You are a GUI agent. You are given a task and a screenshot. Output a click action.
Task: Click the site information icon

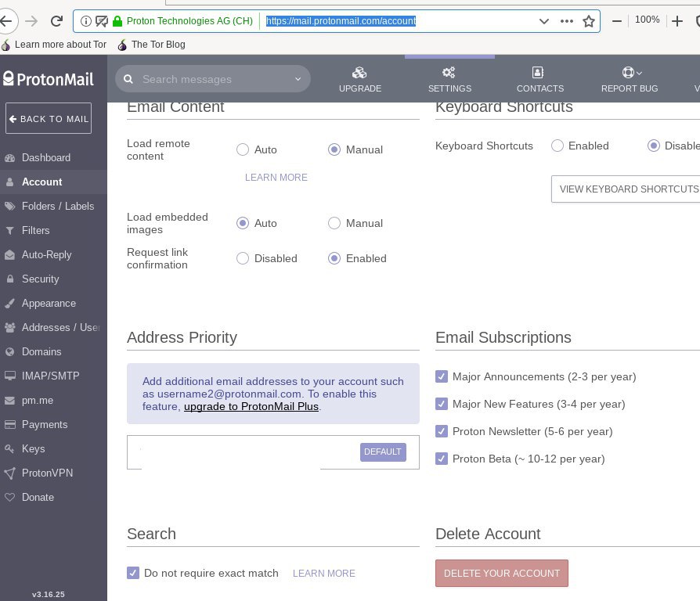pyautogui.click(x=86, y=21)
